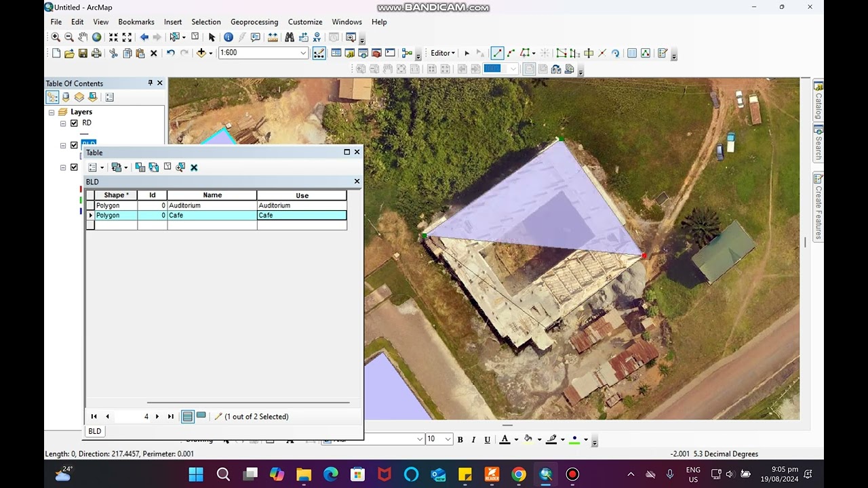Collapse the Layers tree node
Viewport: 868px width, 488px height.
(x=51, y=112)
